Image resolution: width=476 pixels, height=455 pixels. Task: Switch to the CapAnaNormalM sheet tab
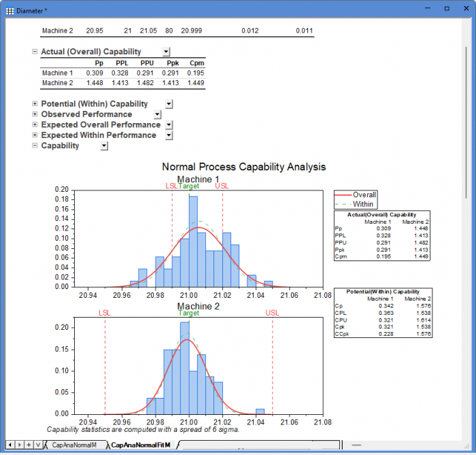(74, 445)
